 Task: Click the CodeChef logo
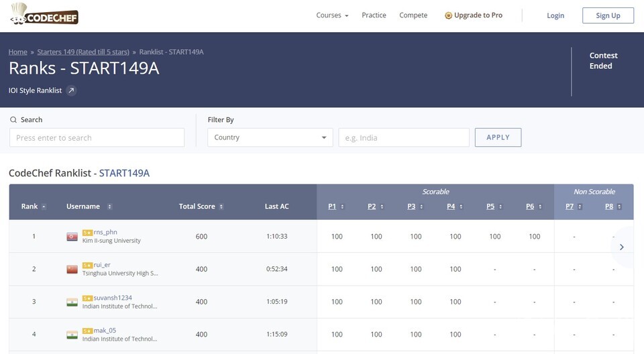click(44, 15)
